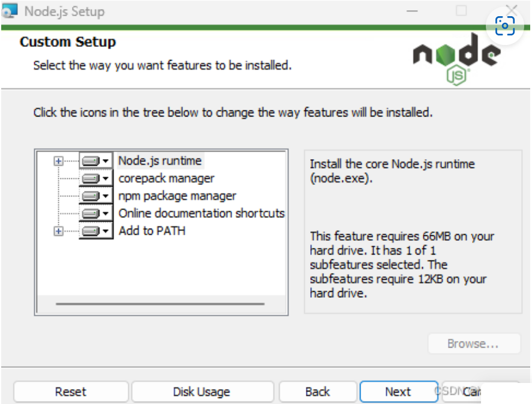This screenshot has height=404, width=532.
Task: Click the npm package manager drive icon
Action: [x=91, y=196]
